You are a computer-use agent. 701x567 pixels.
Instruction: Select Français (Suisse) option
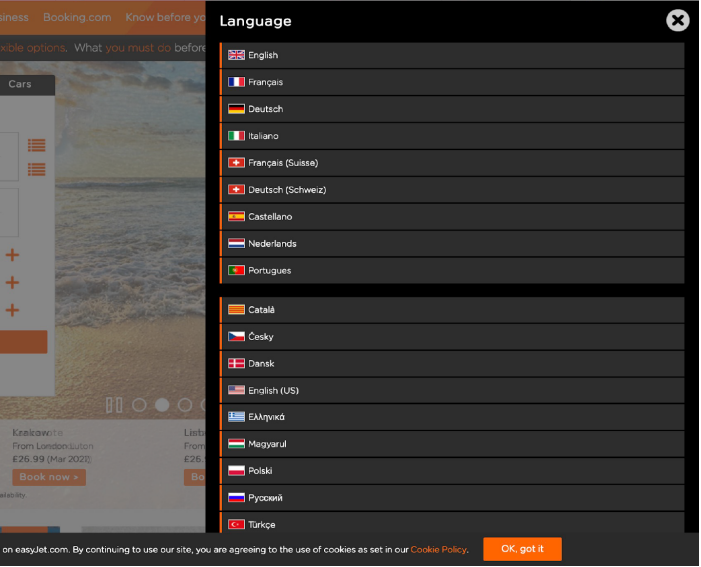point(452,163)
